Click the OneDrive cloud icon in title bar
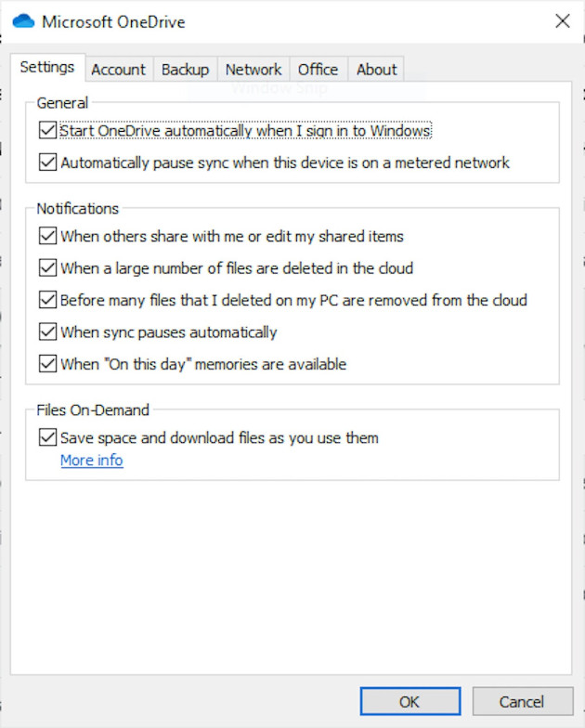 tap(23, 20)
